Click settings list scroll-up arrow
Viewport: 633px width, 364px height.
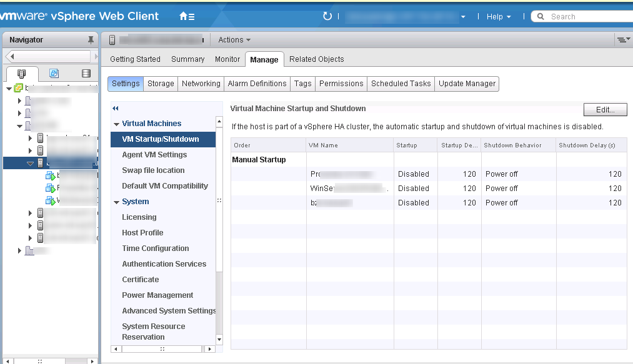[219, 121]
